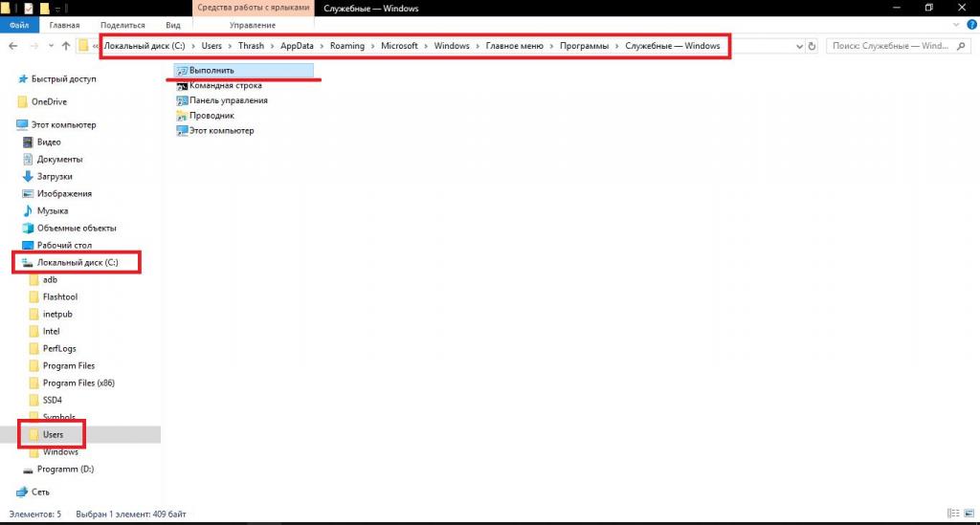Viewport: 980px width, 525px height.
Task: Click the title bar folder icon
Action: click(6, 8)
